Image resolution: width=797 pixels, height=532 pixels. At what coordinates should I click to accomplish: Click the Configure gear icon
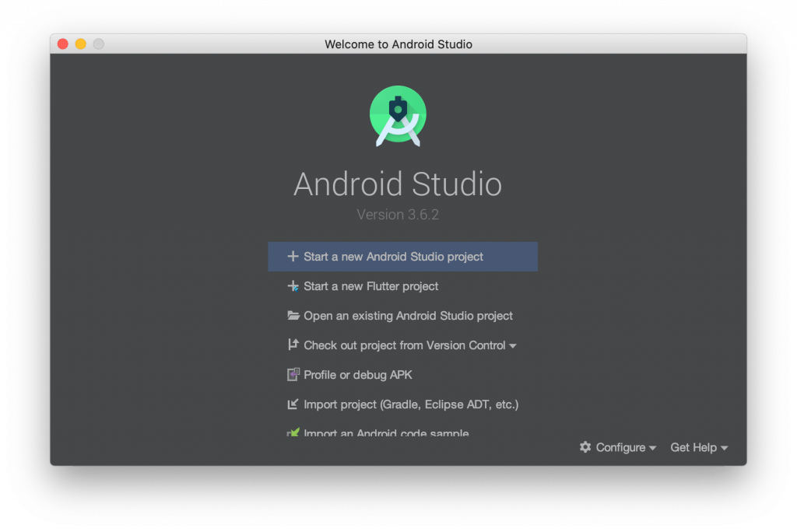click(585, 447)
